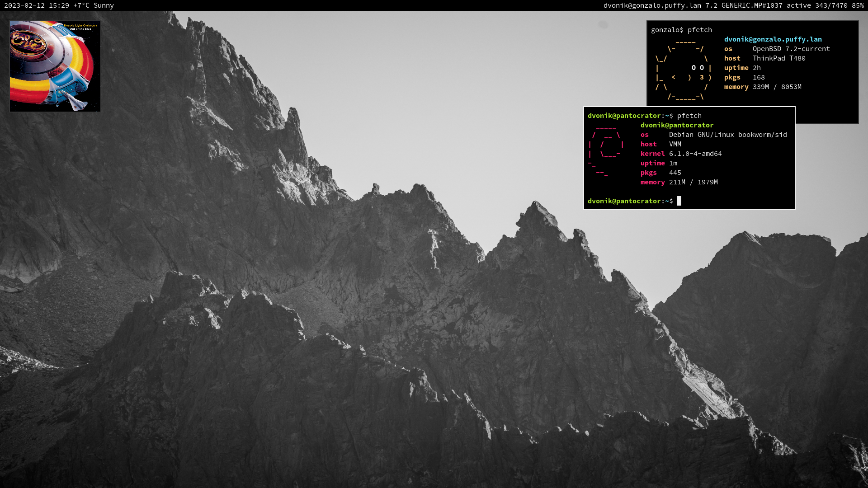Click the date in the status bar

click(x=24, y=5)
